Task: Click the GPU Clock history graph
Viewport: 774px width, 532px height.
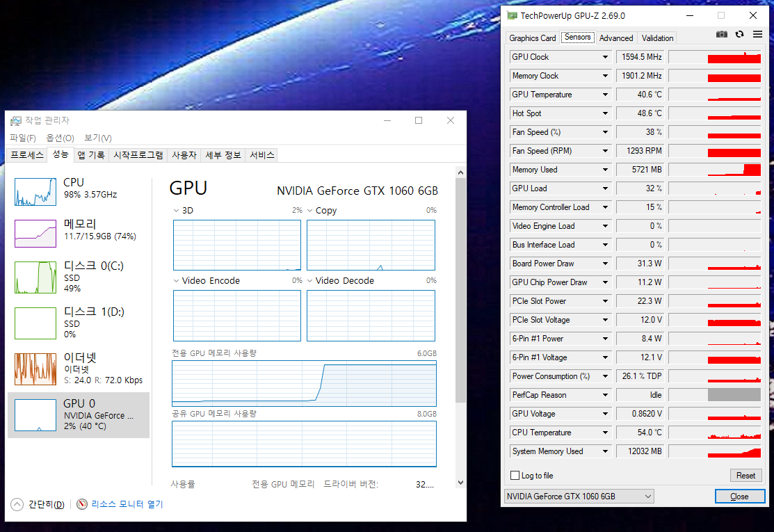Action: coord(714,57)
